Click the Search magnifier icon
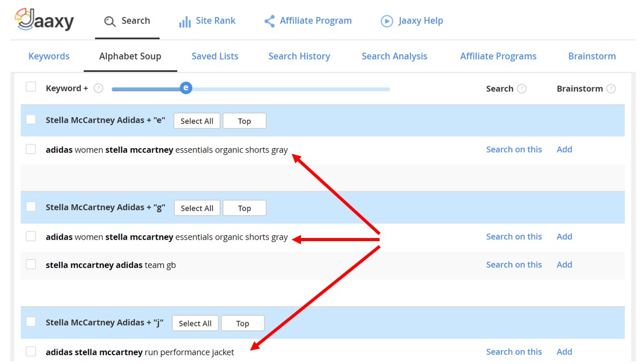 (x=110, y=22)
